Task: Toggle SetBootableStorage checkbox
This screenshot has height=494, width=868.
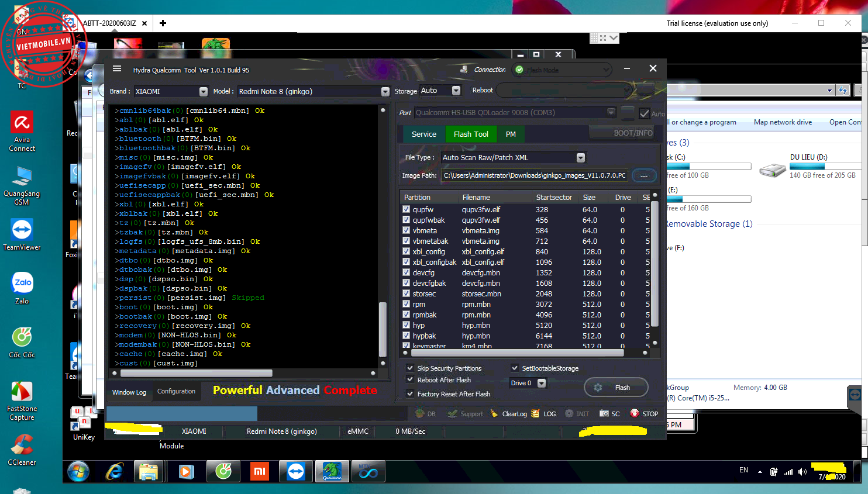Action: point(515,368)
